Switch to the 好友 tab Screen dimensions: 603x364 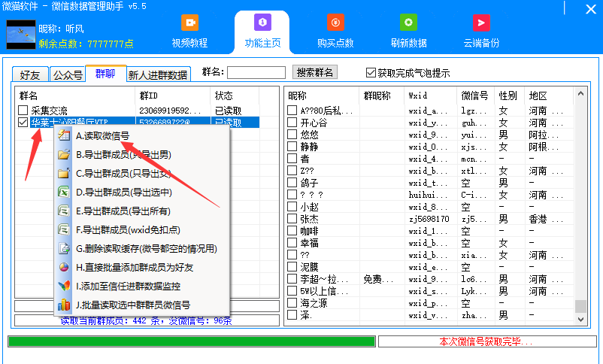coord(30,74)
